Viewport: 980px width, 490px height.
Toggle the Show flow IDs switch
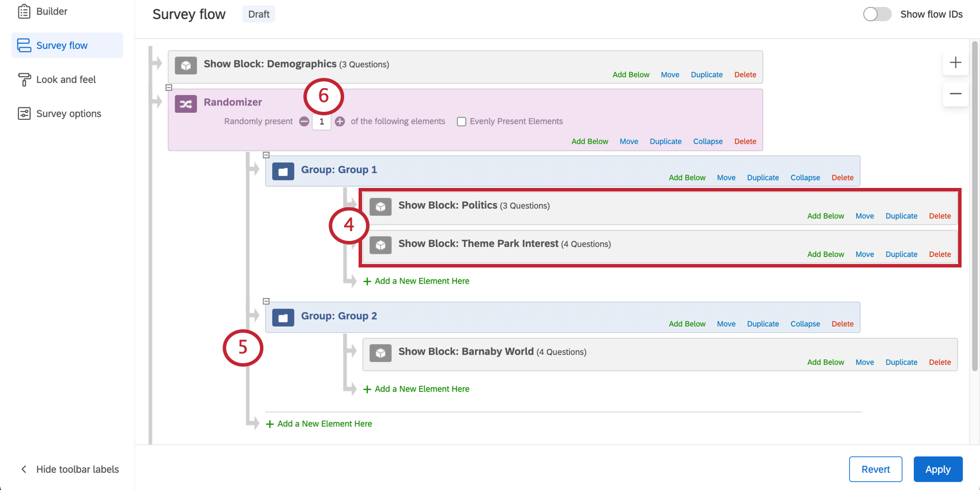pos(877,14)
